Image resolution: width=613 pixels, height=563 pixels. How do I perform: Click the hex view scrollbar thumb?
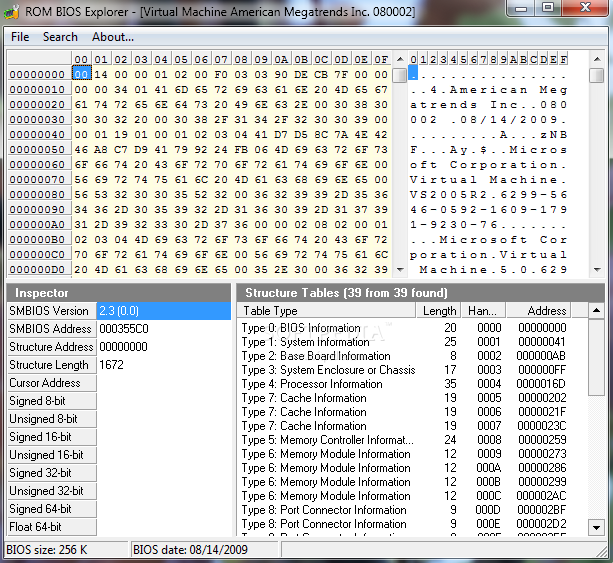[400, 75]
